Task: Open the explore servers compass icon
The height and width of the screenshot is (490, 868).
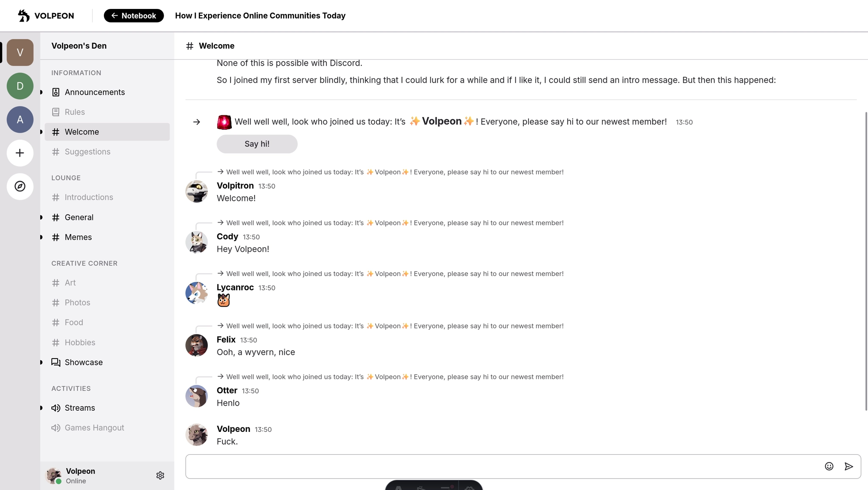Action: 20,187
